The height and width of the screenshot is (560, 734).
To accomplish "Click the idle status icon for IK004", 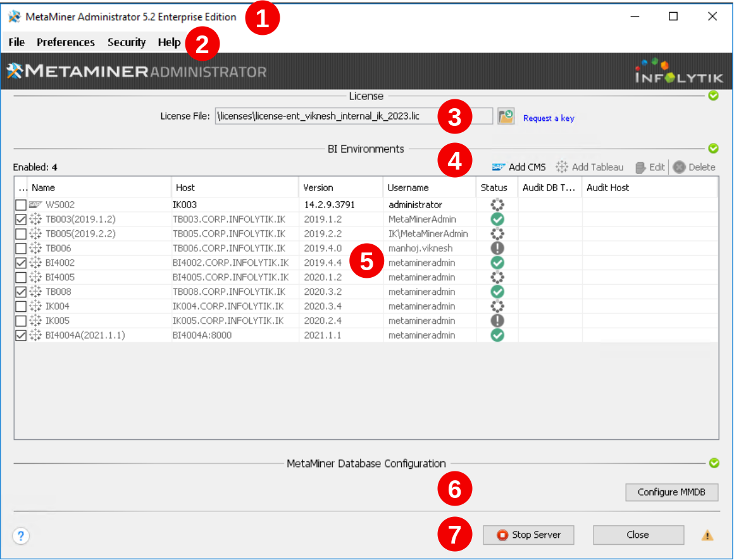I will pyautogui.click(x=497, y=306).
